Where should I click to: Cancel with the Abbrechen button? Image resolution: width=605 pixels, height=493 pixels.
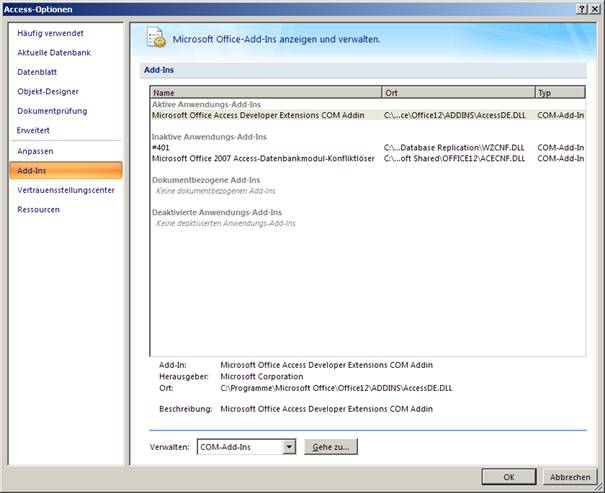coord(570,477)
